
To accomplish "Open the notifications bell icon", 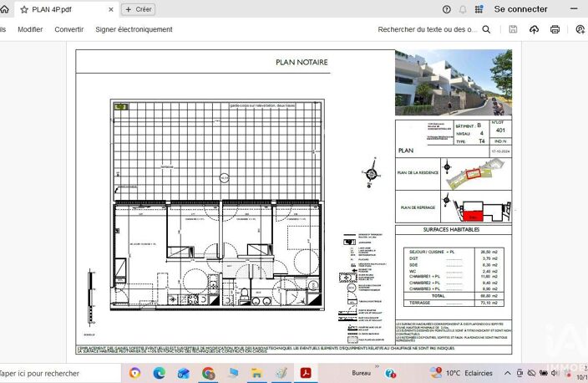I will 463,9.
